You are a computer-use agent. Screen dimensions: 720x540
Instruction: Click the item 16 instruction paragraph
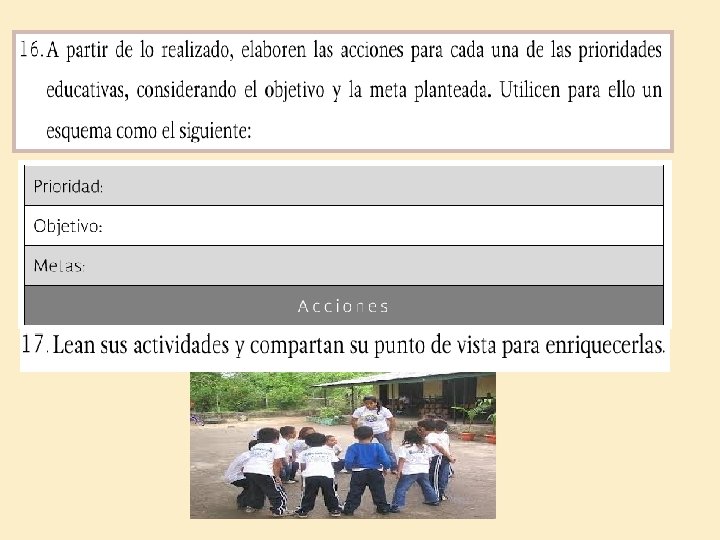tap(343, 91)
